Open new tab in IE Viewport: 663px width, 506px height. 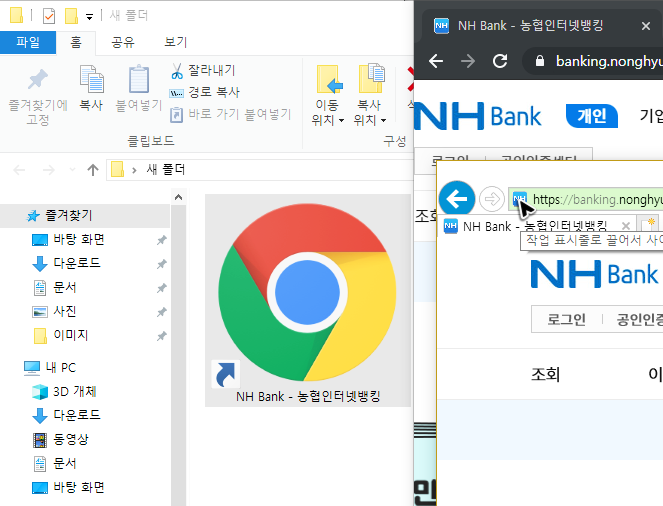[649, 224]
